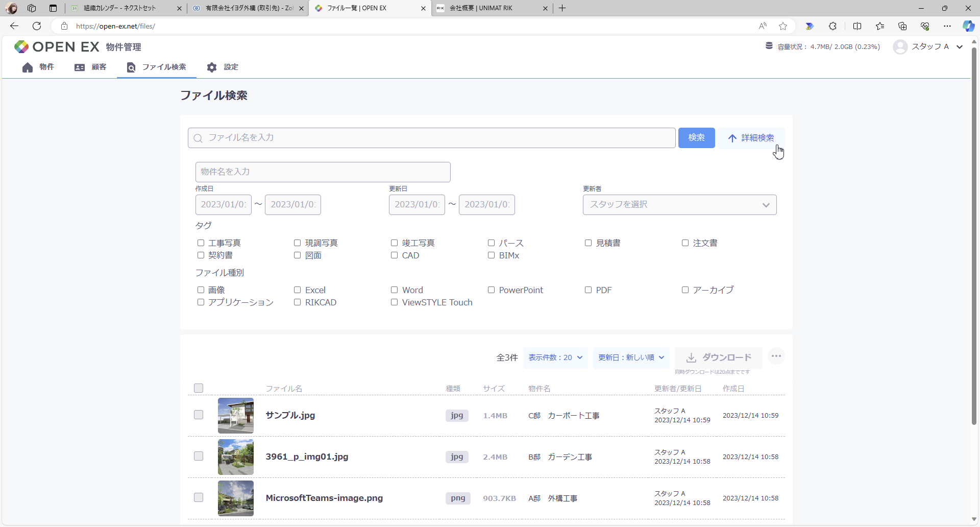Click the スタッフ A user avatar
The image size is (980, 527).
900,46
